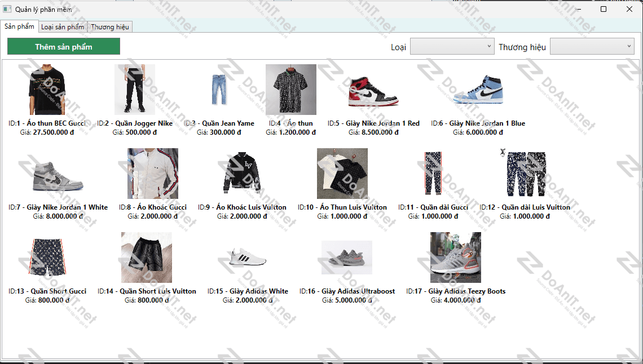Screen dimensions: 643x364
Task: Click the price "Giá: 500.000 đ"
Action: pyautogui.click(x=134, y=132)
